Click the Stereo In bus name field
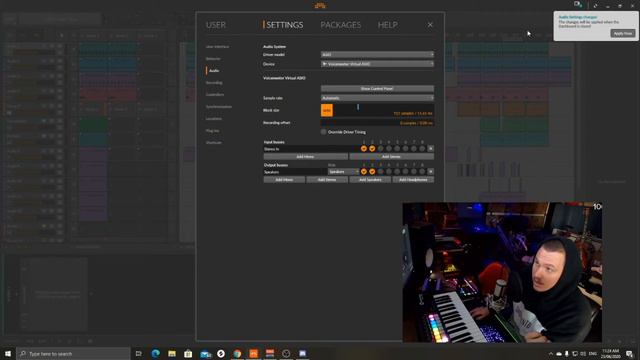 pyautogui.click(x=311, y=149)
